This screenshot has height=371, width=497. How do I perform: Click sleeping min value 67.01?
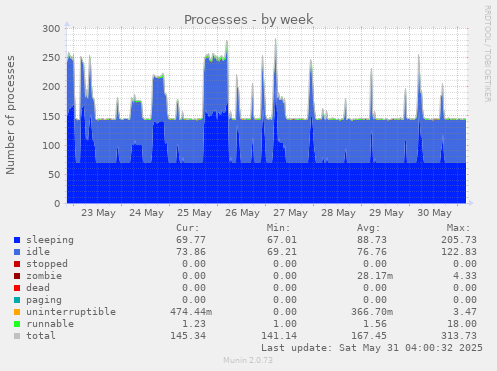(282, 240)
